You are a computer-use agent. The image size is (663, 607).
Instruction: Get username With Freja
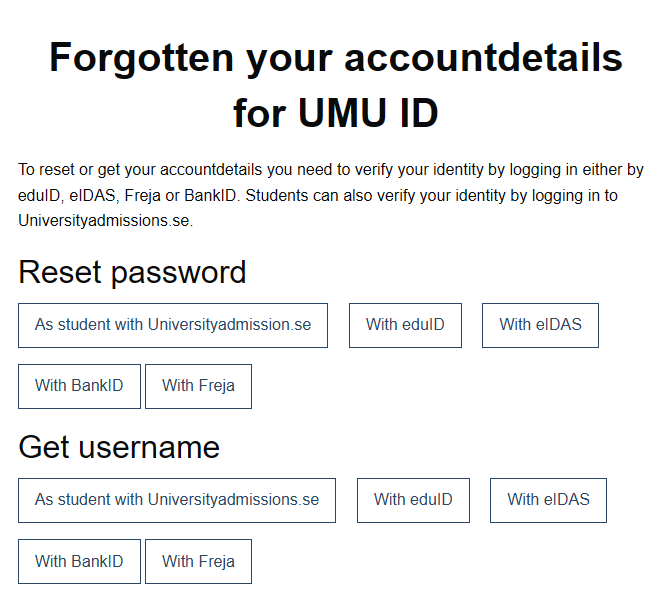198,561
